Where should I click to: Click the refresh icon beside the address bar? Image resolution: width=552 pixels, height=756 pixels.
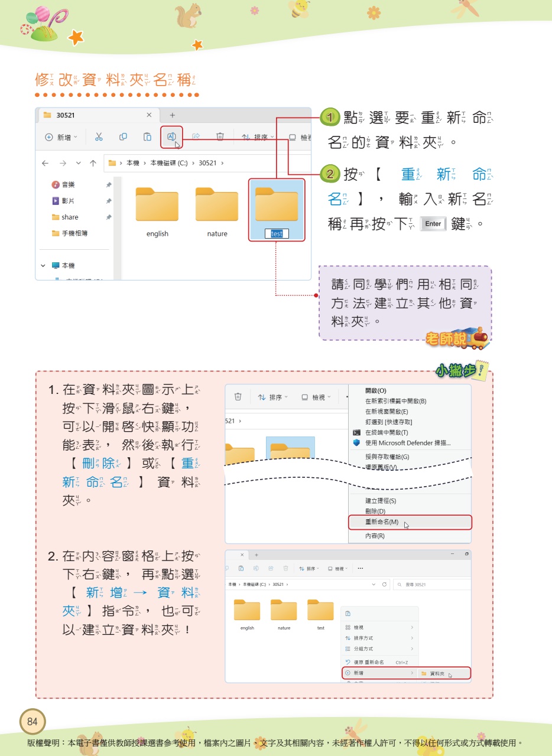(x=385, y=584)
